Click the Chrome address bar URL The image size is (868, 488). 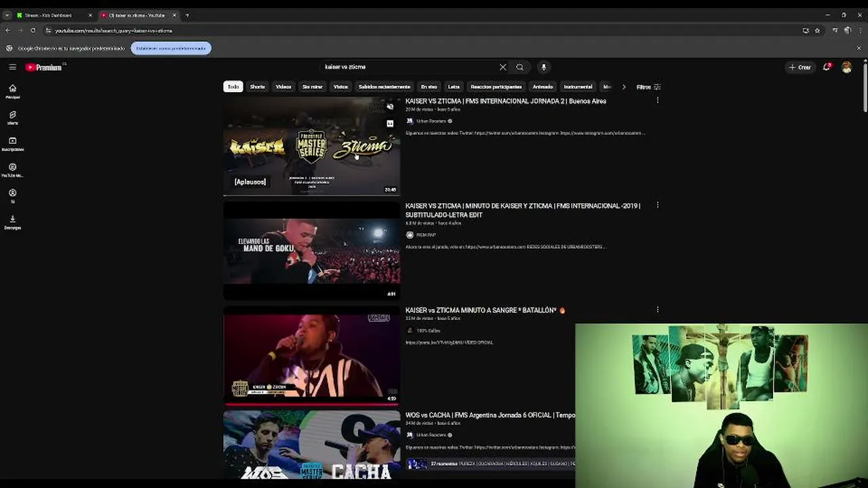pos(114,30)
